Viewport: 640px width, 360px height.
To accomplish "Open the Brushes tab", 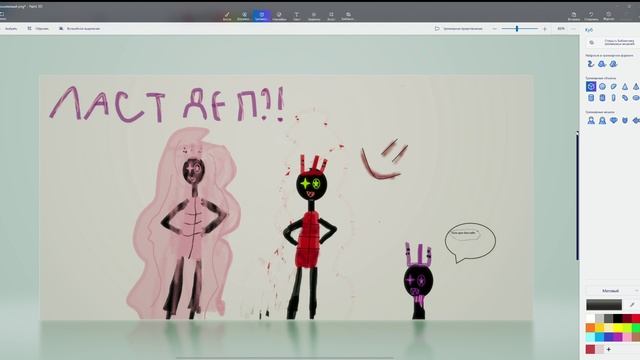I will (x=227, y=16).
